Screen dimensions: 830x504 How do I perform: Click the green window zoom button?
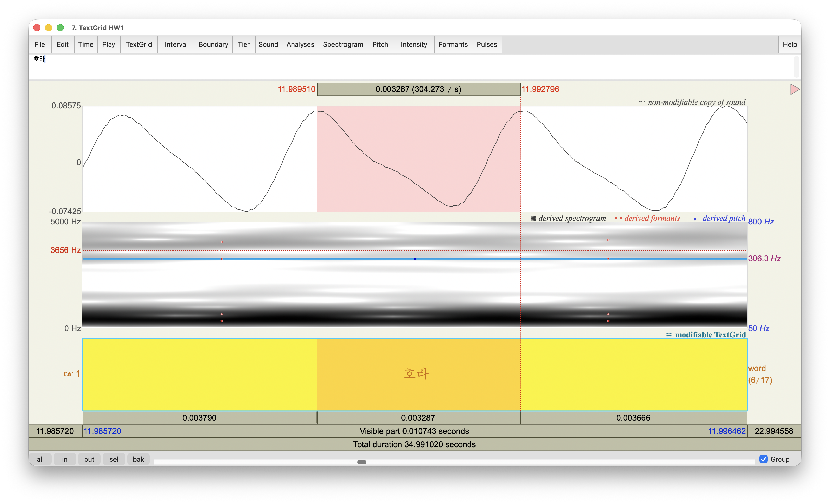click(x=60, y=28)
